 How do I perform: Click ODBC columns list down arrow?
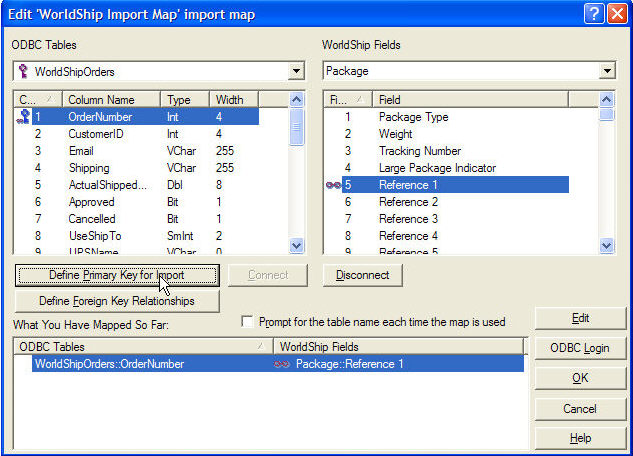point(297,245)
